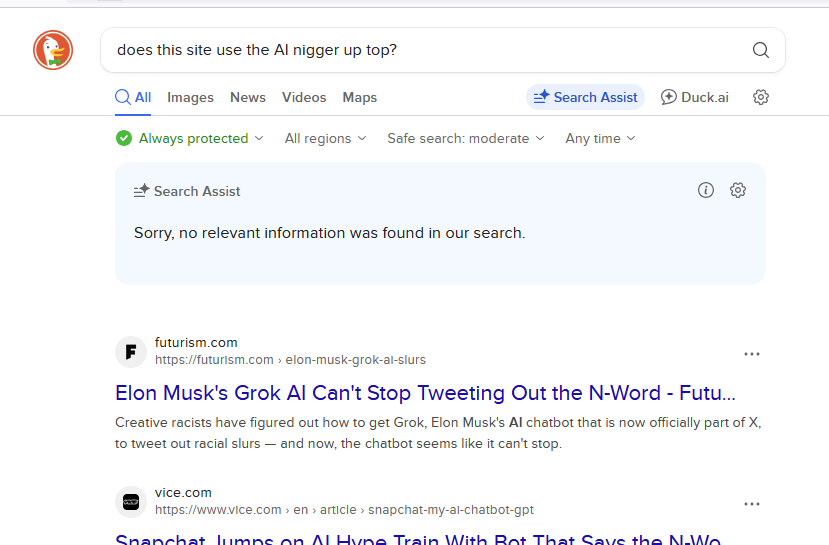Switch to the Videos tab

tap(304, 97)
